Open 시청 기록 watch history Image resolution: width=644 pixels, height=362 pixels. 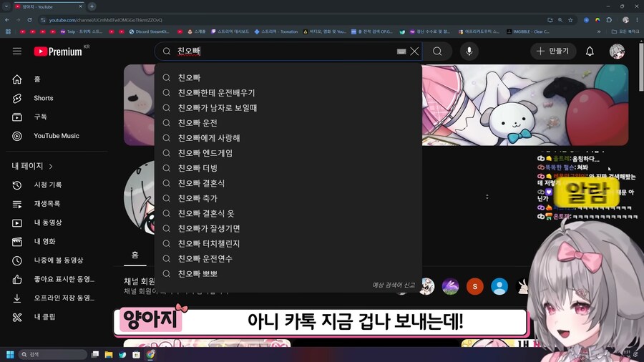[57, 185]
